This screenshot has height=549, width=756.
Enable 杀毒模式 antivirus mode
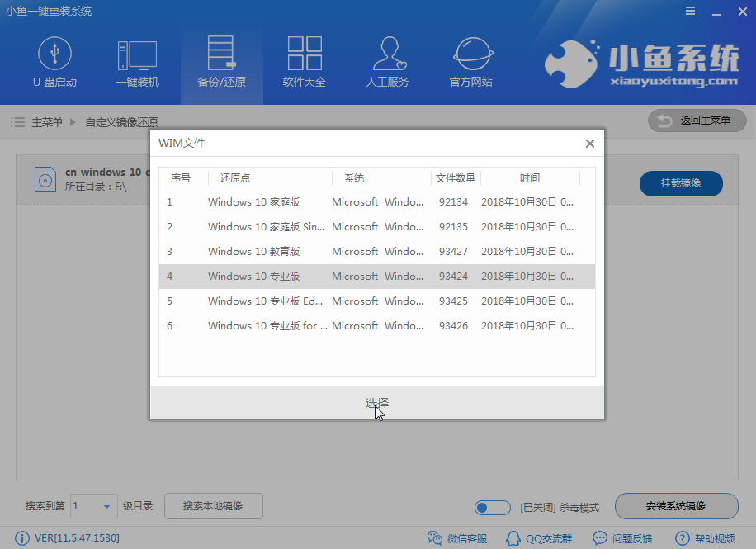493,507
